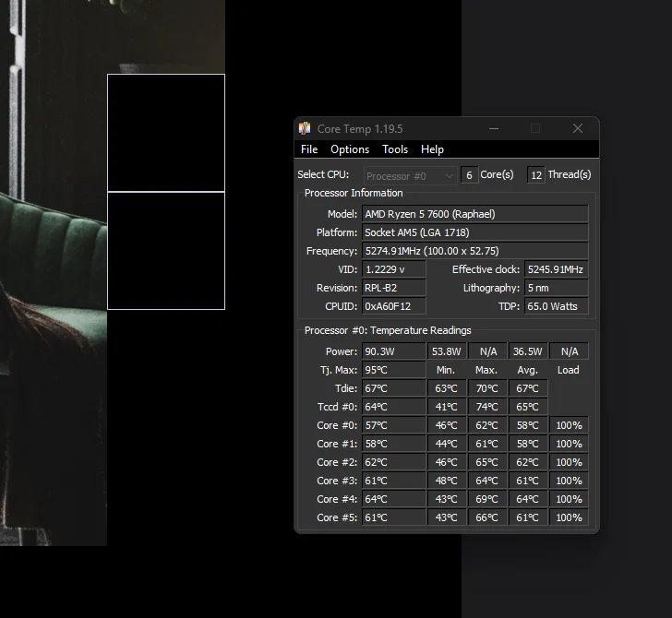
Task: Open the Options menu
Action: [350, 149]
